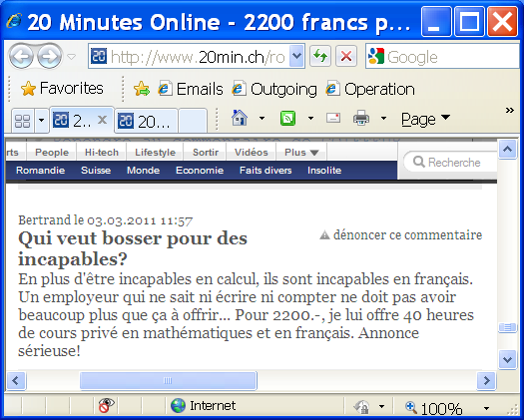Open the Page menu dropdown

tap(425, 119)
